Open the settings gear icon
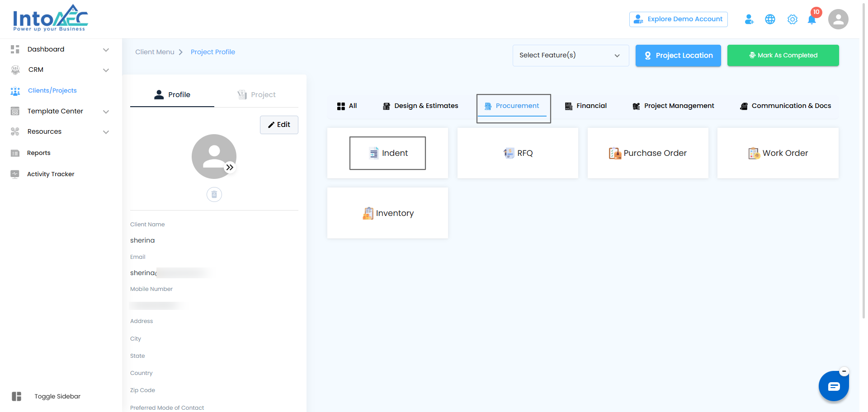The width and height of the screenshot is (868, 412). (792, 19)
